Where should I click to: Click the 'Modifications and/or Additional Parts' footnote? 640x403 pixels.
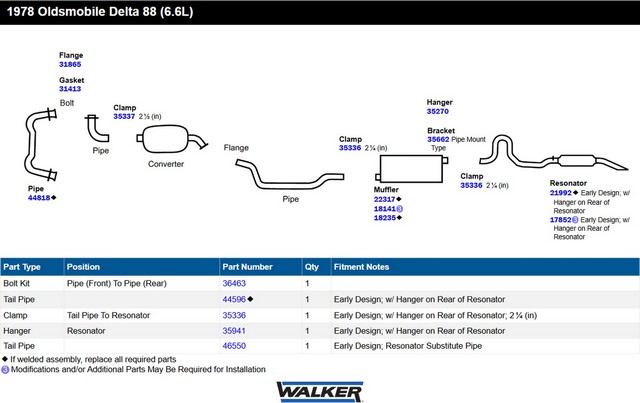pos(138,369)
